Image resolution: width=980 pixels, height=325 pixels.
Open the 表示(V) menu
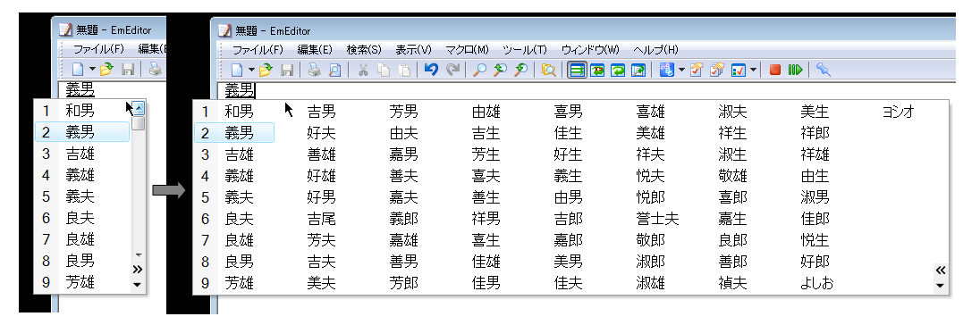click(x=413, y=49)
